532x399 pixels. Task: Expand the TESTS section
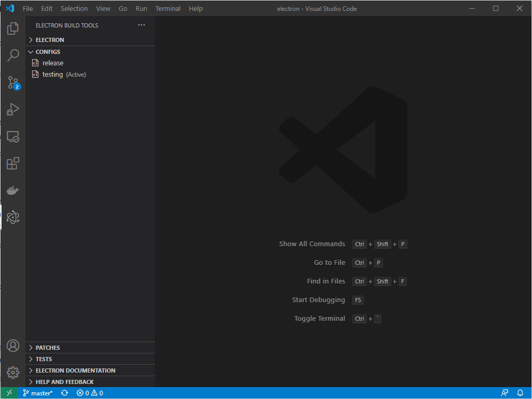[43, 359]
